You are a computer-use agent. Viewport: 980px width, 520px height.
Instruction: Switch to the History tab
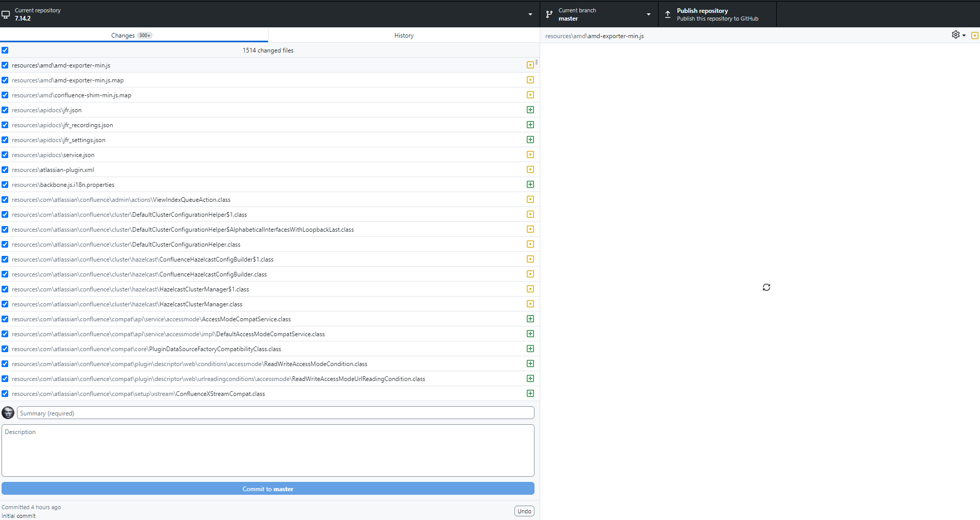[404, 35]
